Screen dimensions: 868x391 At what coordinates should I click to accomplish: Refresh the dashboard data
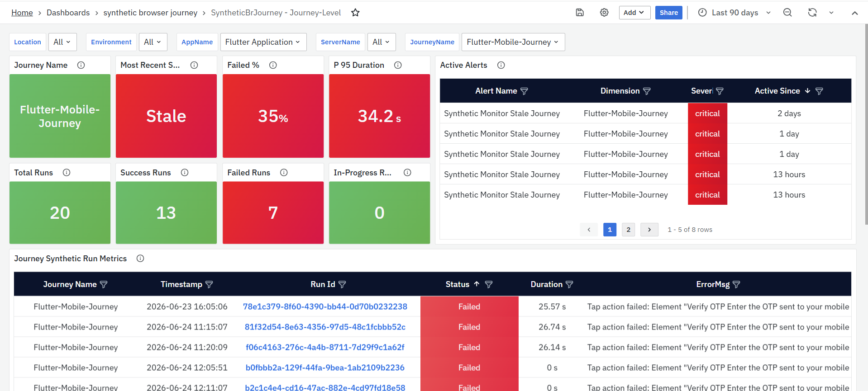(x=812, y=13)
